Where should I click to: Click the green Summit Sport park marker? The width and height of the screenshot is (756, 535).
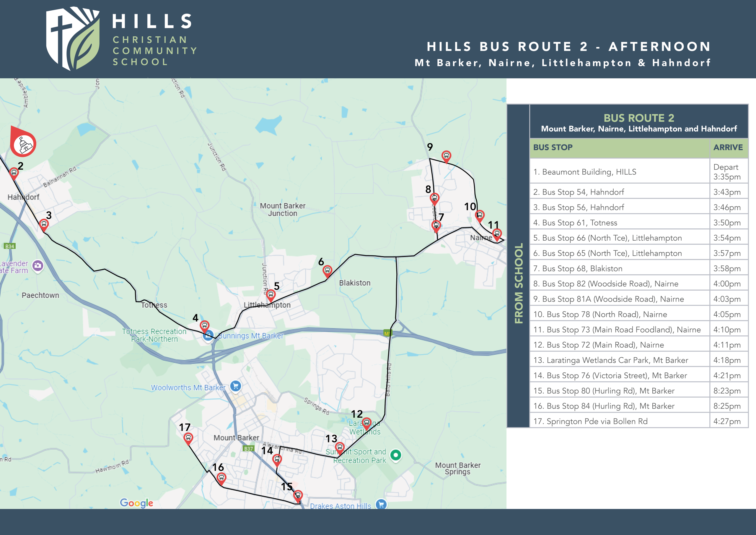tap(396, 455)
